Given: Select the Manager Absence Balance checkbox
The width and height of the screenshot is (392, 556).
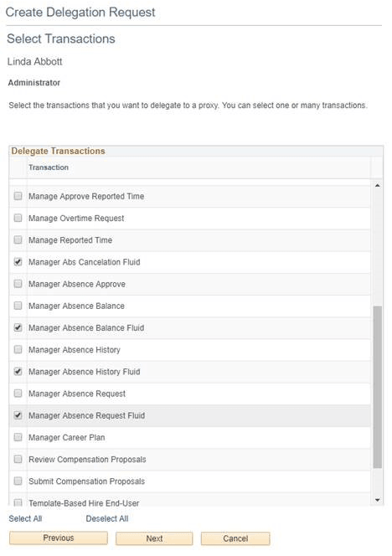Looking at the screenshot, I should [x=18, y=306].
